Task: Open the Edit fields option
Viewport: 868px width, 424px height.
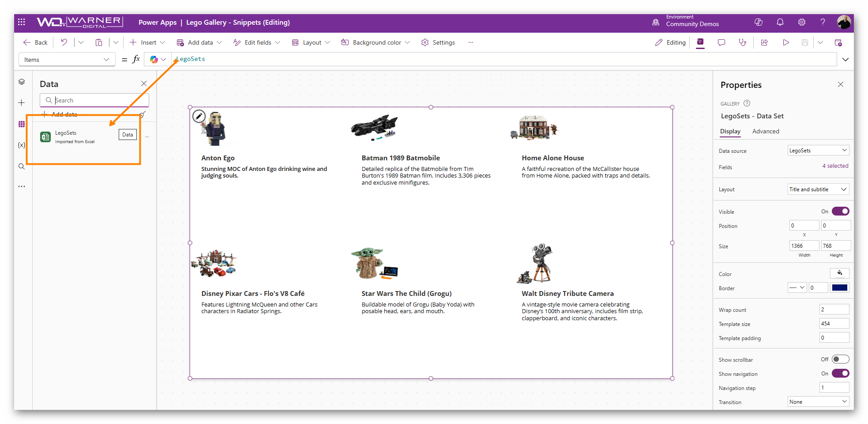Action: click(256, 42)
